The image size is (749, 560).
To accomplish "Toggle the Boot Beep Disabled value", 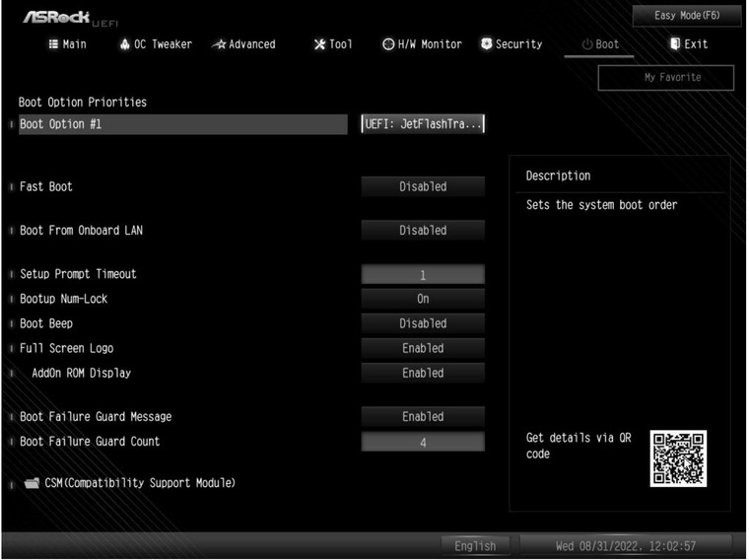I will (x=423, y=323).
